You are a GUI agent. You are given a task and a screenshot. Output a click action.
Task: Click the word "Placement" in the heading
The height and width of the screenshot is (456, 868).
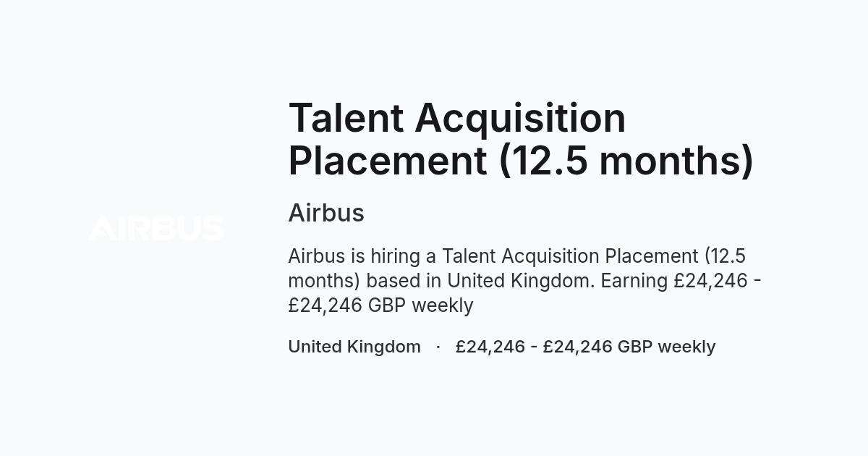point(388,161)
